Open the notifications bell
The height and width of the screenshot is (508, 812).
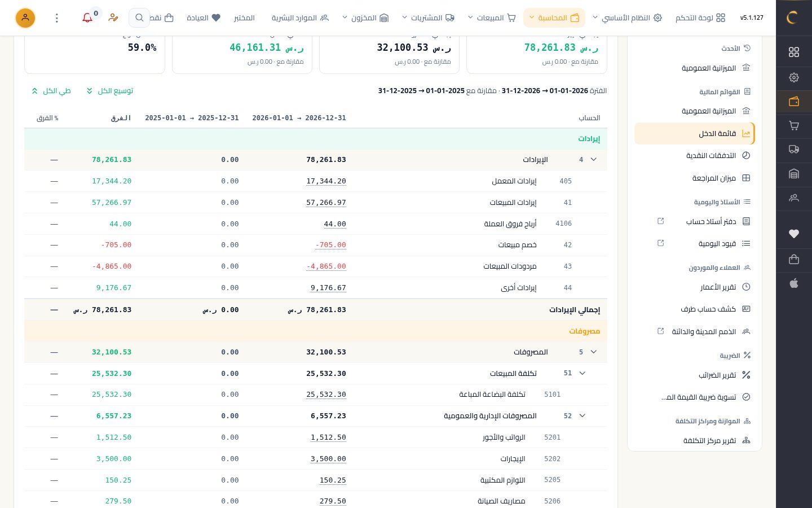[x=87, y=18]
